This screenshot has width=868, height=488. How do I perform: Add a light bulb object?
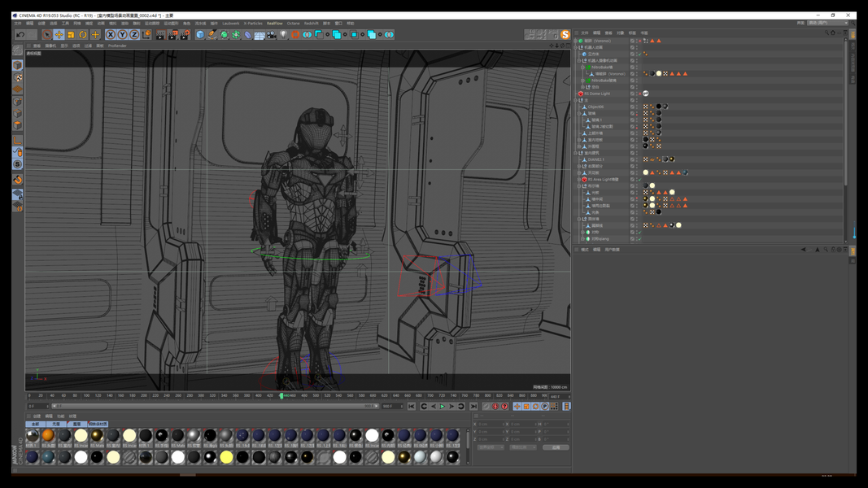[x=283, y=35]
